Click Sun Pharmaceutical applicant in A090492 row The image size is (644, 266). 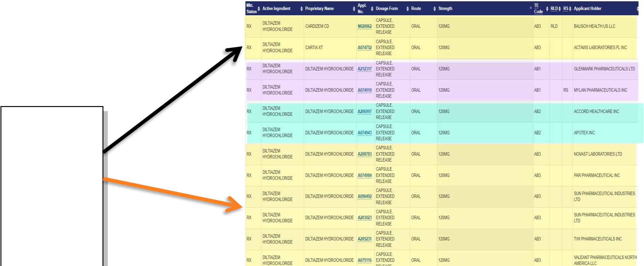pyautogui.click(x=604, y=197)
